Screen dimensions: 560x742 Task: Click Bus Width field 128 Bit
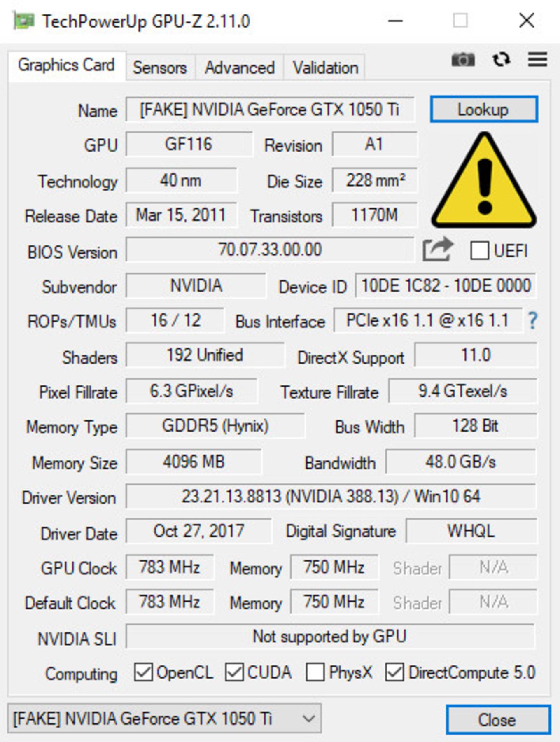click(x=476, y=426)
